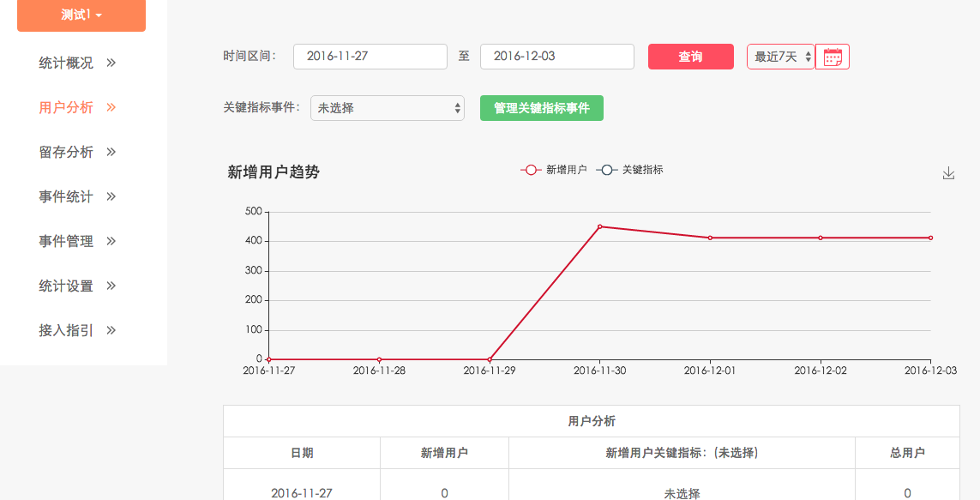
Task: Click the end date field 2016-12-03
Action: tap(556, 57)
